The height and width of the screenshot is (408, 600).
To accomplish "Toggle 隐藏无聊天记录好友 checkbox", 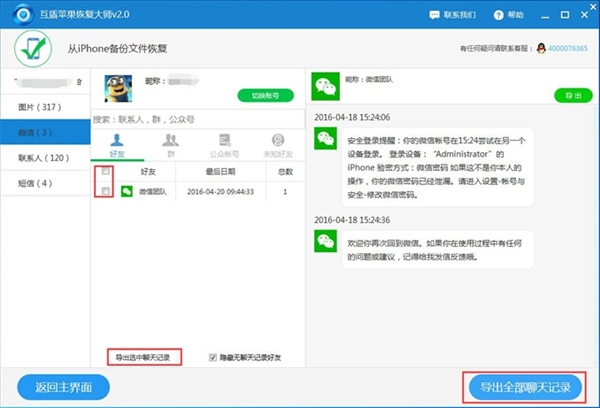I will click(213, 357).
